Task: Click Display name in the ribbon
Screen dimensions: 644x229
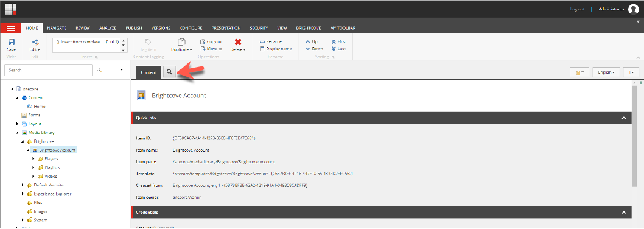Action: (276, 49)
